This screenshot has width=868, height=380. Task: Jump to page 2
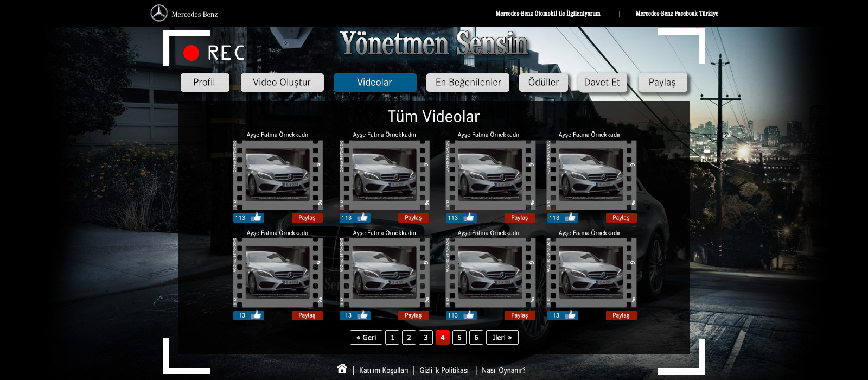coord(409,338)
